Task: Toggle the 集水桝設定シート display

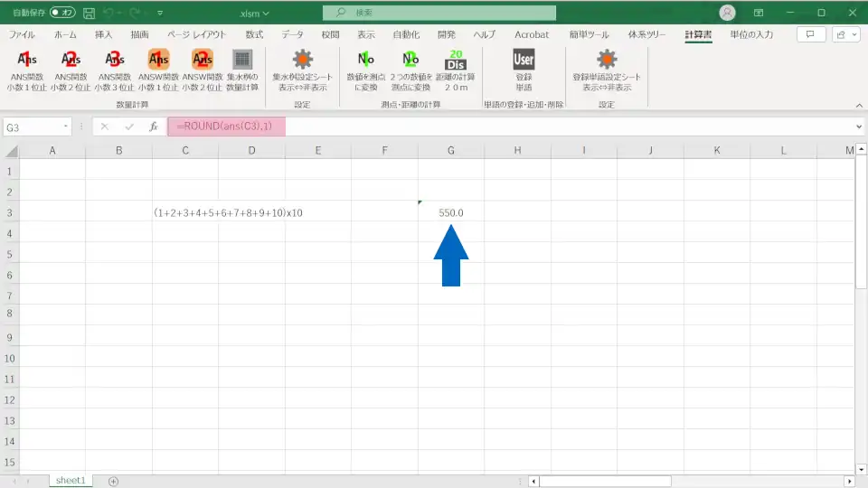Action: (x=302, y=61)
